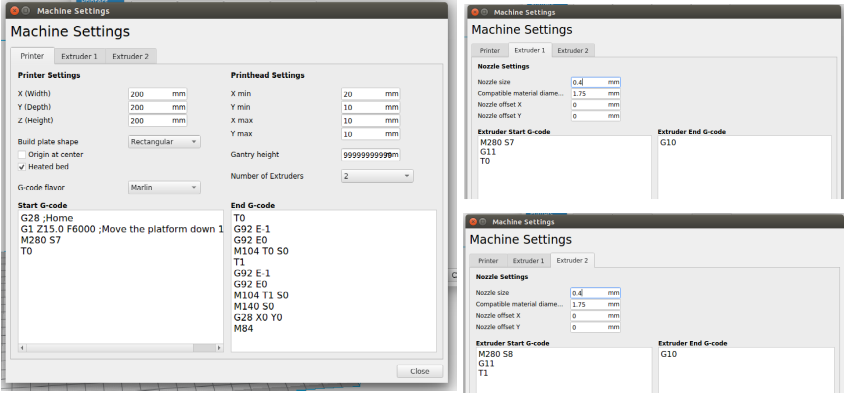
Task: Select Extruder 1 tab in bottom-right window
Action: pos(529,261)
